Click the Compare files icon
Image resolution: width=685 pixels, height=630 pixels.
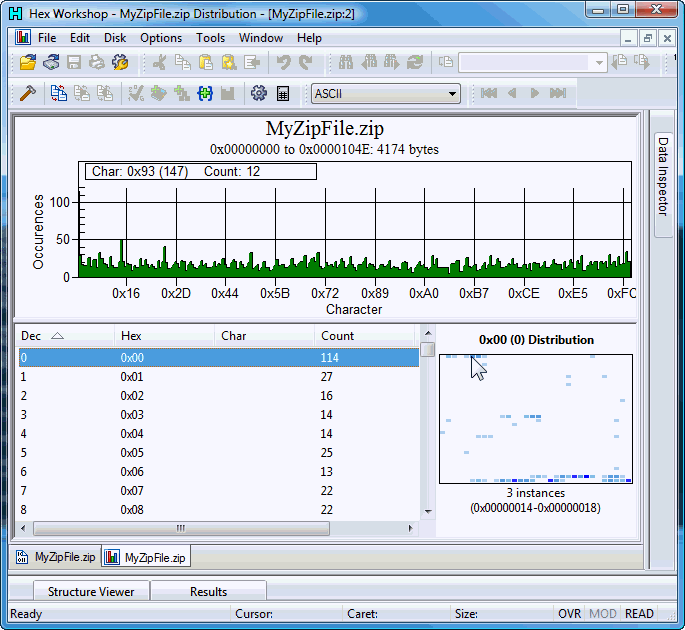tap(59, 93)
